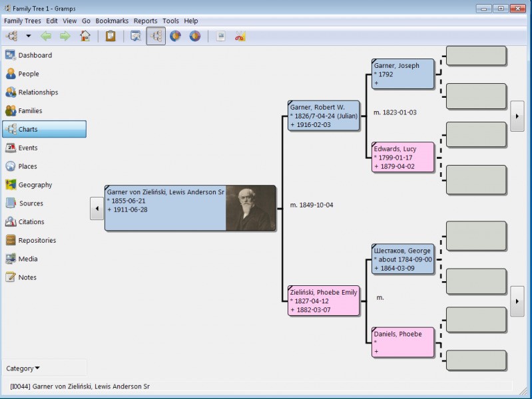Select the Descendant Fan Chart icon

194,36
